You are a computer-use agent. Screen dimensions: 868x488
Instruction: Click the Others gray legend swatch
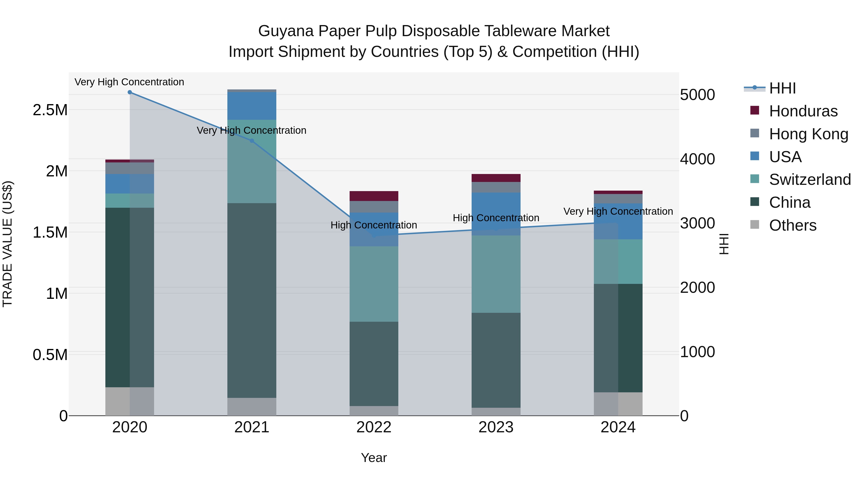click(x=755, y=224)
